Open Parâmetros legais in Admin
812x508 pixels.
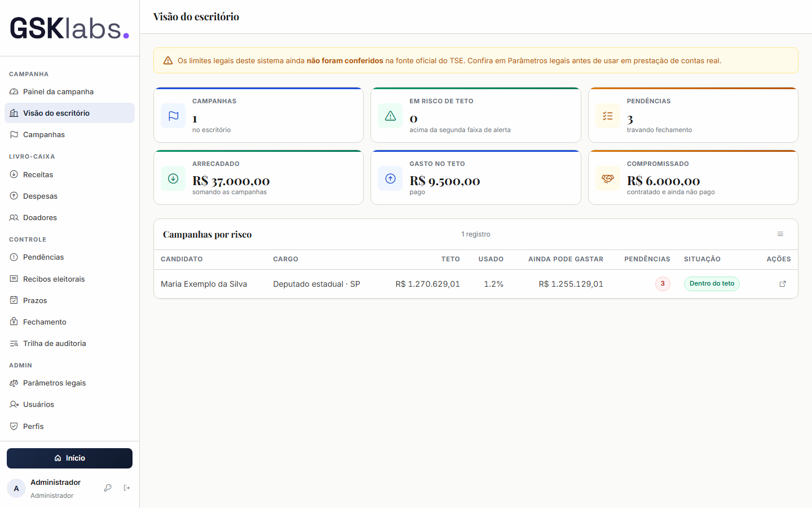(x=69, y=383)
